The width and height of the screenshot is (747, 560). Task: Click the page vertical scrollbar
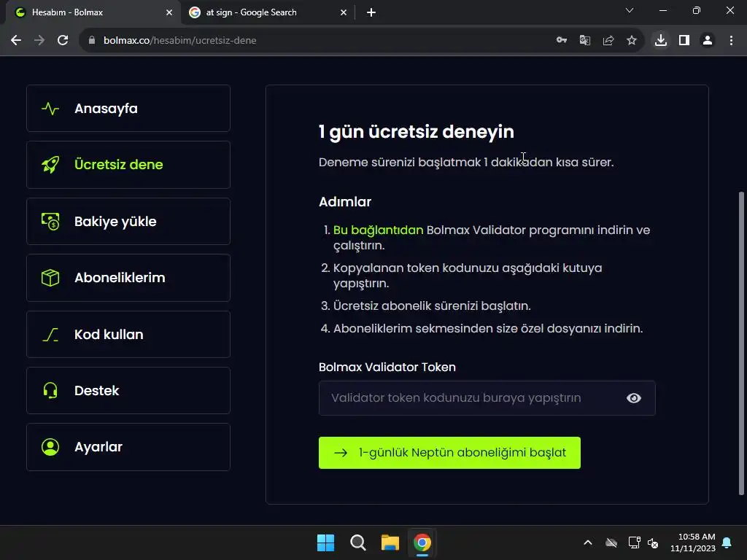[x=741, y=343]
